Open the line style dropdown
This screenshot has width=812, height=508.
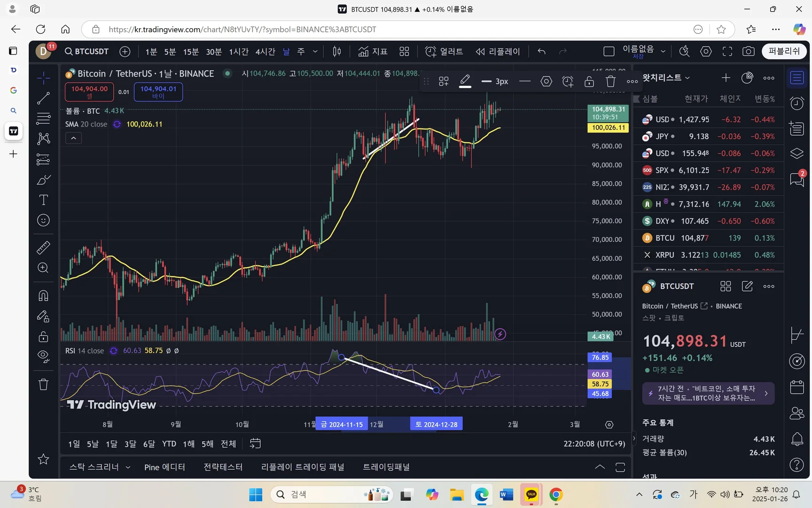(x=525, y=81)
